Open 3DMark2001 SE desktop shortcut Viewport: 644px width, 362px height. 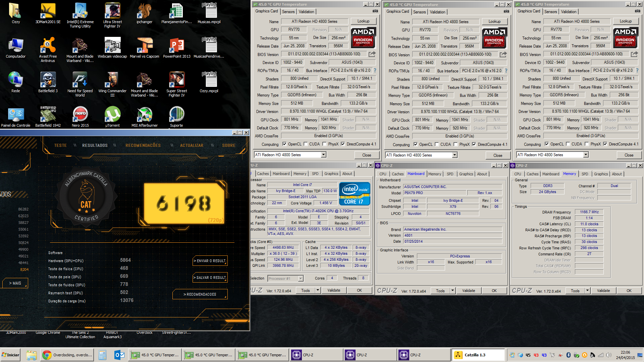[x=48, y=13]
